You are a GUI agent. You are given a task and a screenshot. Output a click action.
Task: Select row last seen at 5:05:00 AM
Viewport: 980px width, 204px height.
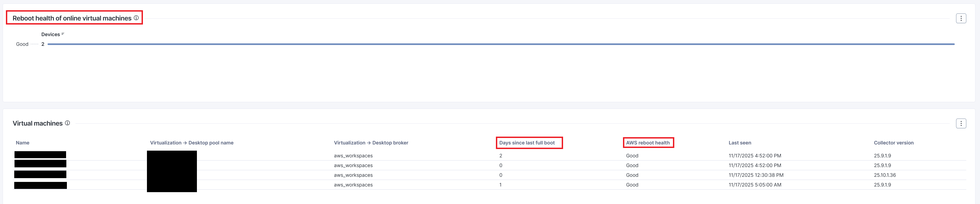pyautogui.click(x=754, y=185)
